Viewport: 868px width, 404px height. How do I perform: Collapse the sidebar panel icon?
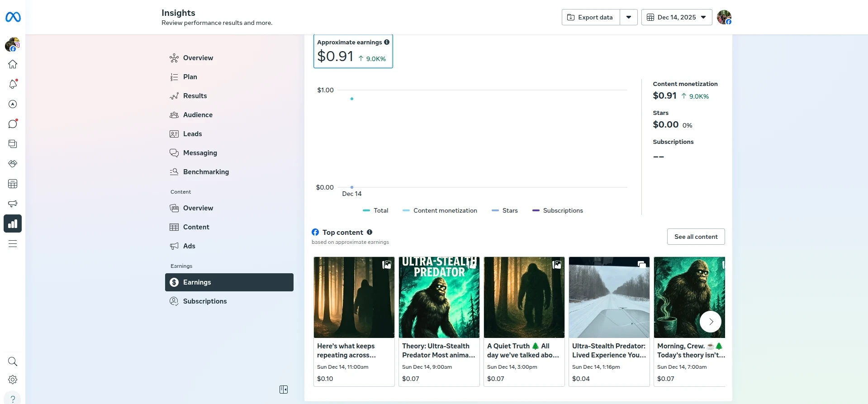[x=284, y=390]
